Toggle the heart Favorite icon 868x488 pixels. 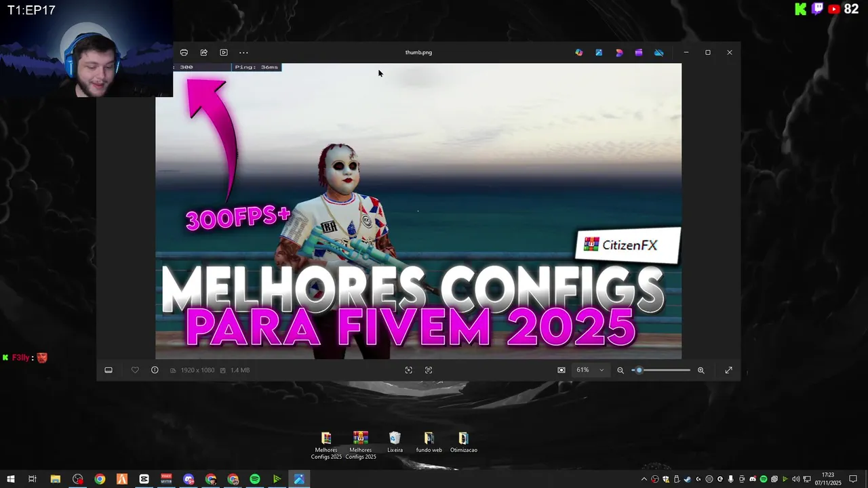(x=135, y=370)
